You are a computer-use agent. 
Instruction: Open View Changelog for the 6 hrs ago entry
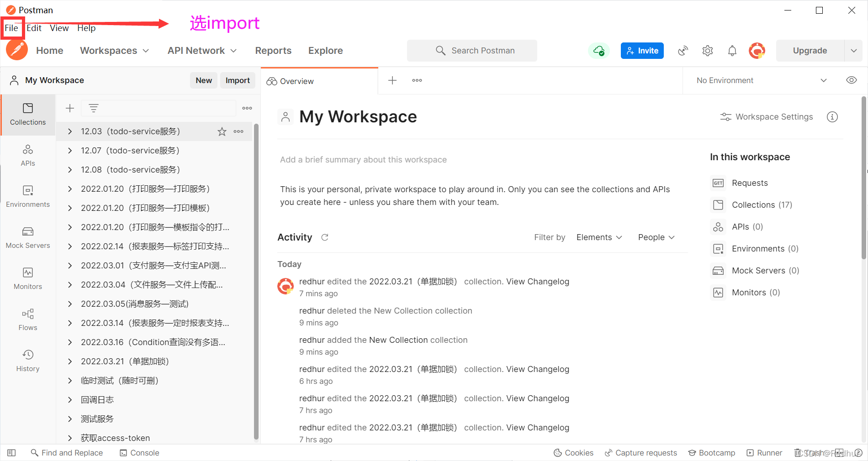pyautogui.click(x=538, y=369)
